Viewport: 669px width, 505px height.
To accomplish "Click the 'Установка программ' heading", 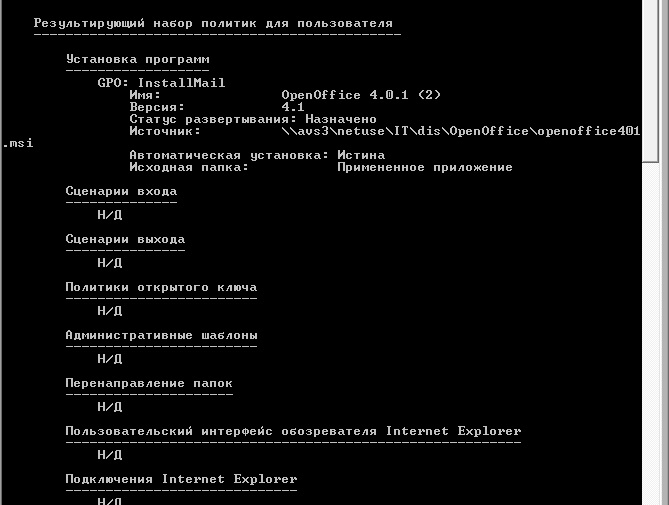I will pyautogui.click(x=138, y=59).
